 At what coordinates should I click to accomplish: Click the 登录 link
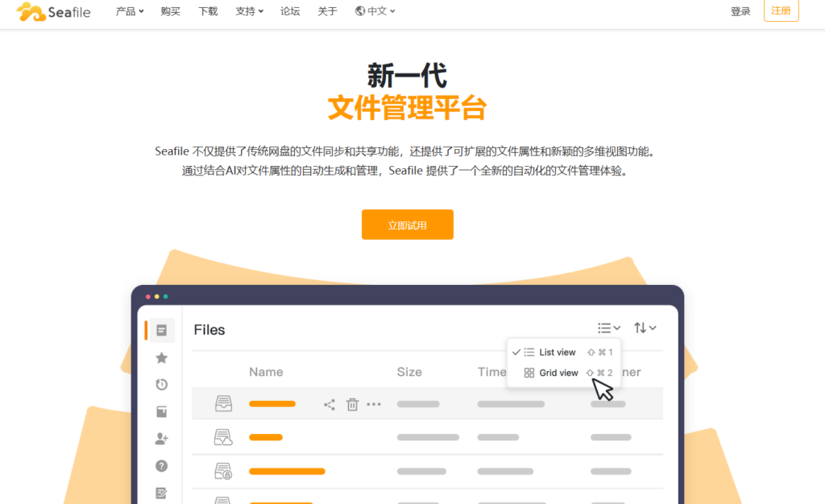740,11
